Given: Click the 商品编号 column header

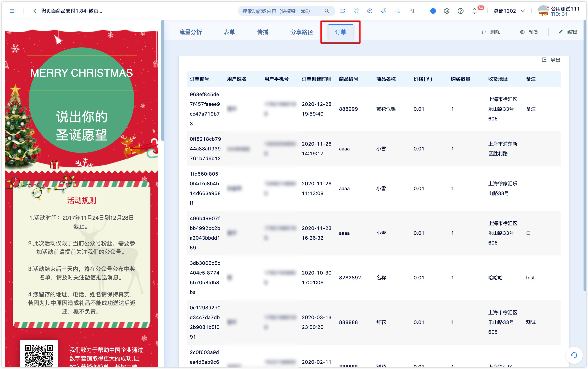Looking at the screenshot, I should point(349,79).
